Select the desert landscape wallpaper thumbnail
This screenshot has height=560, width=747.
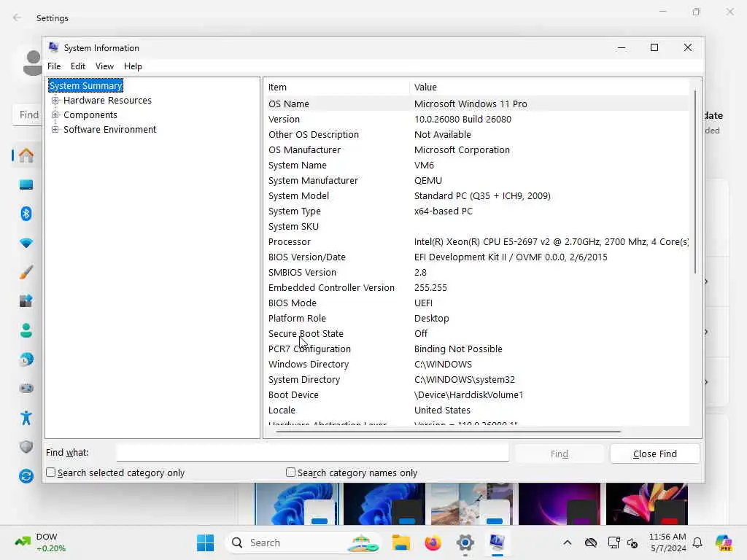(472, 504)
